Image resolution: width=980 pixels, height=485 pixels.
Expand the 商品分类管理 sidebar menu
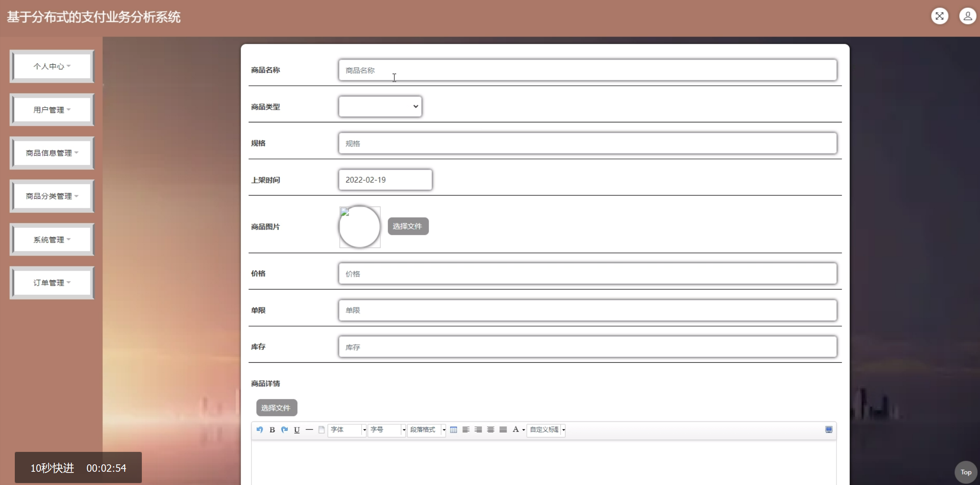[52, 196]
